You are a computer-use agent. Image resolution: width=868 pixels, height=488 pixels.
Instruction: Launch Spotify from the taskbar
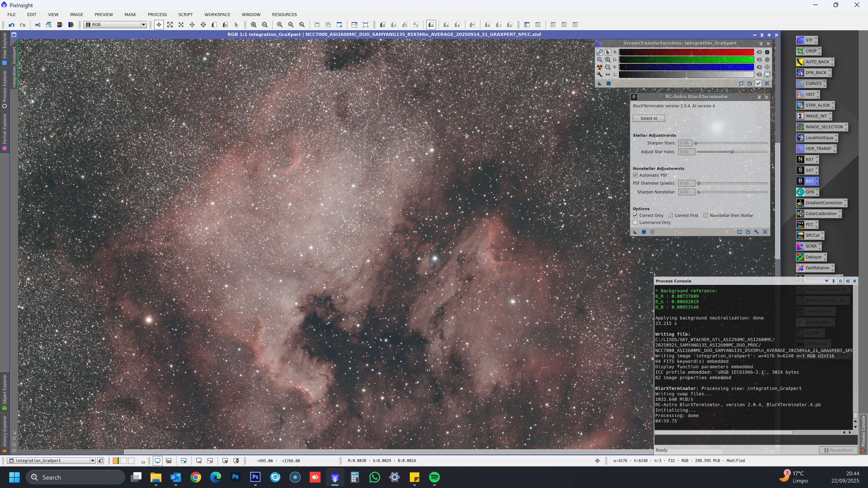(434, 477)
